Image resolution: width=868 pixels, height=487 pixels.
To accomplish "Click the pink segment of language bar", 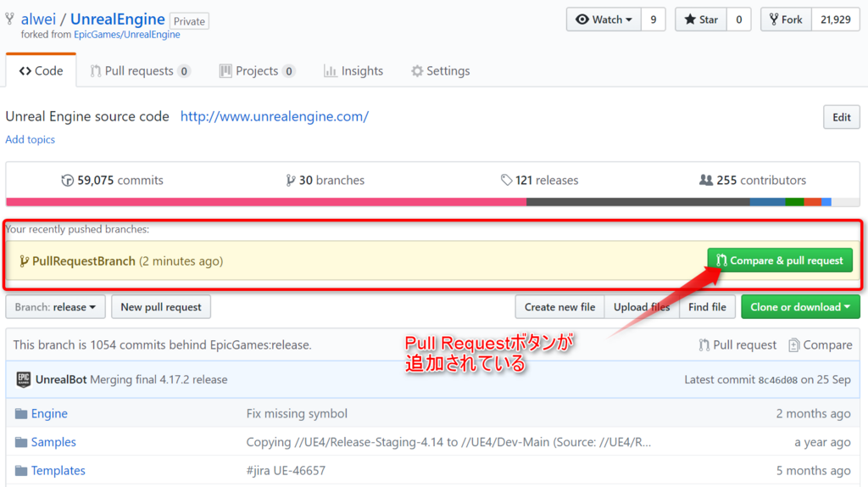I will pyautogui.click(x=266, y=202).
